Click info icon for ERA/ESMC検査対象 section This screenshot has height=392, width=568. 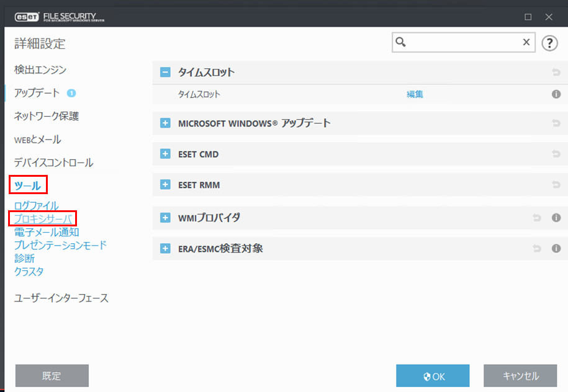click(556, 249)
